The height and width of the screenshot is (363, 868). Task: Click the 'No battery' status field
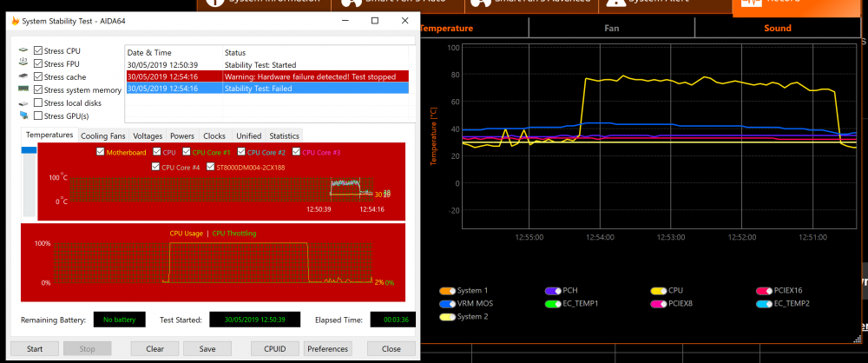coord(119,320)
